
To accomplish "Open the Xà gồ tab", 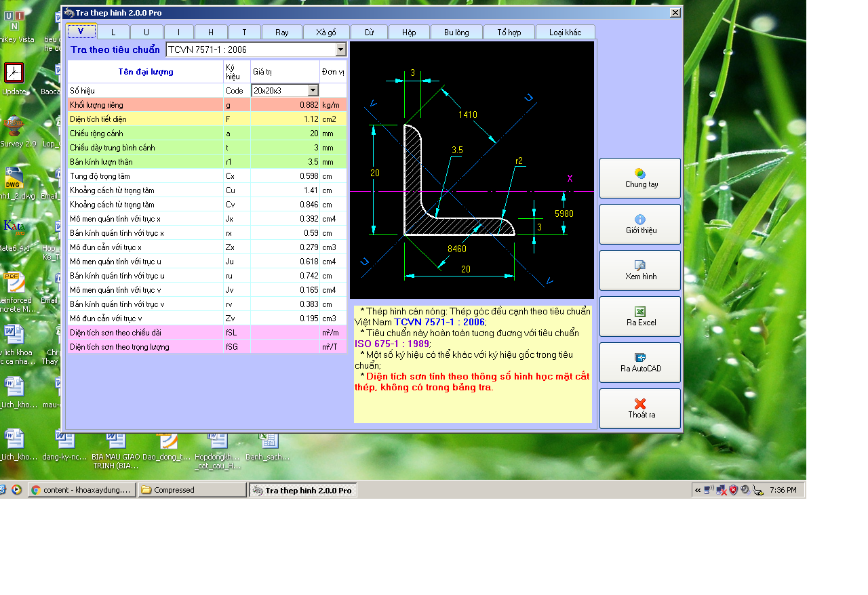I will [x=326, y=33].
